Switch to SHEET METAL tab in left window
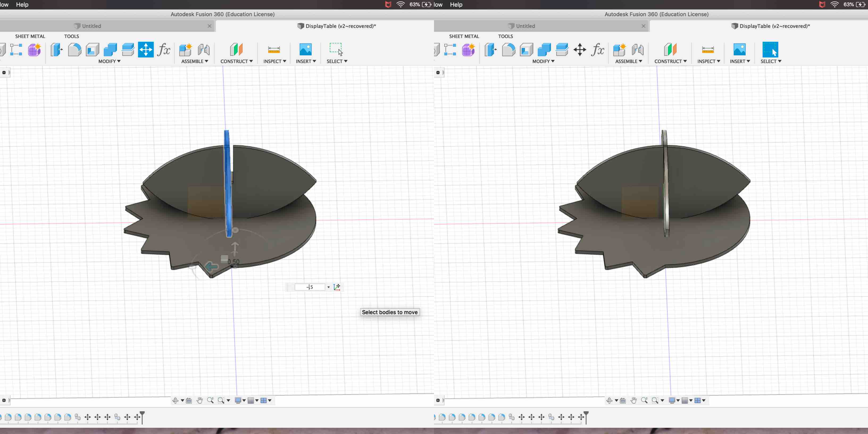 [x=30, y=36]
